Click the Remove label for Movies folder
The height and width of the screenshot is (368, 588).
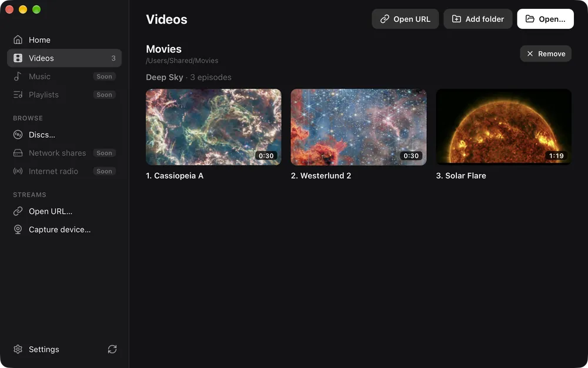coord(552,54)
